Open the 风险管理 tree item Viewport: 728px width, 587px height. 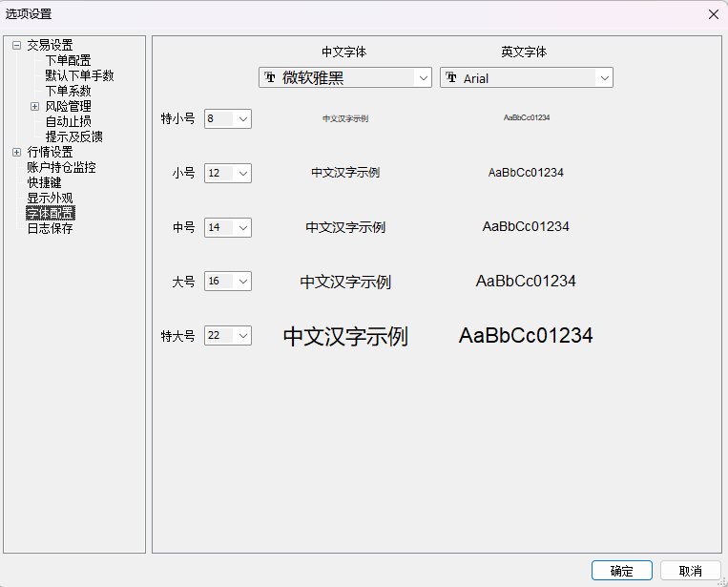click(x=69, y=106)
